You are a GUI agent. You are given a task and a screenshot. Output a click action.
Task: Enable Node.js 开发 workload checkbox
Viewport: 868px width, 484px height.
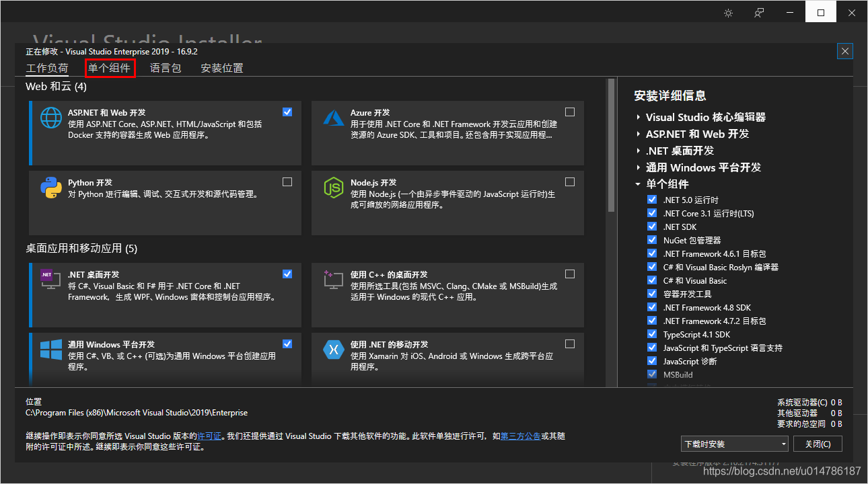click(570, 182)
